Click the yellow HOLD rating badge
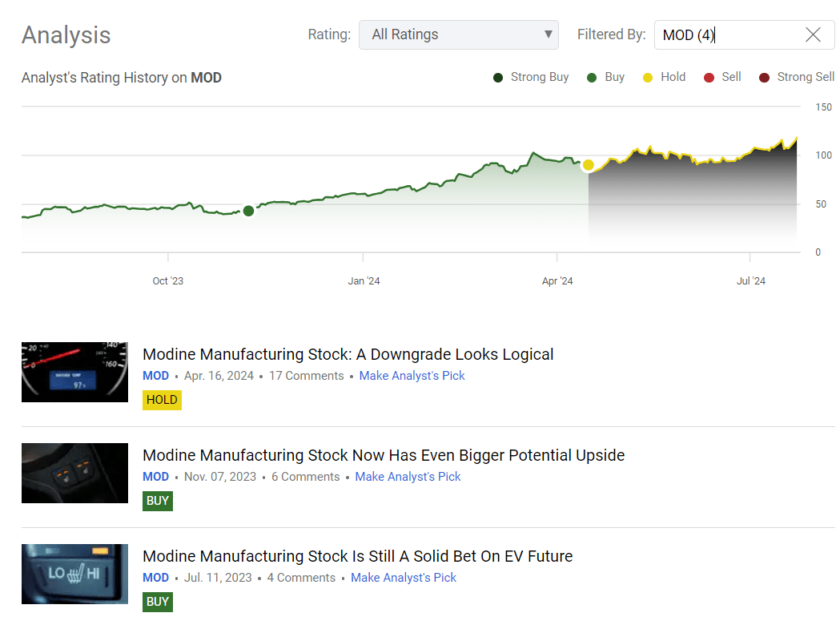Viewport: 840px width, 621px height. coord(162,400)
